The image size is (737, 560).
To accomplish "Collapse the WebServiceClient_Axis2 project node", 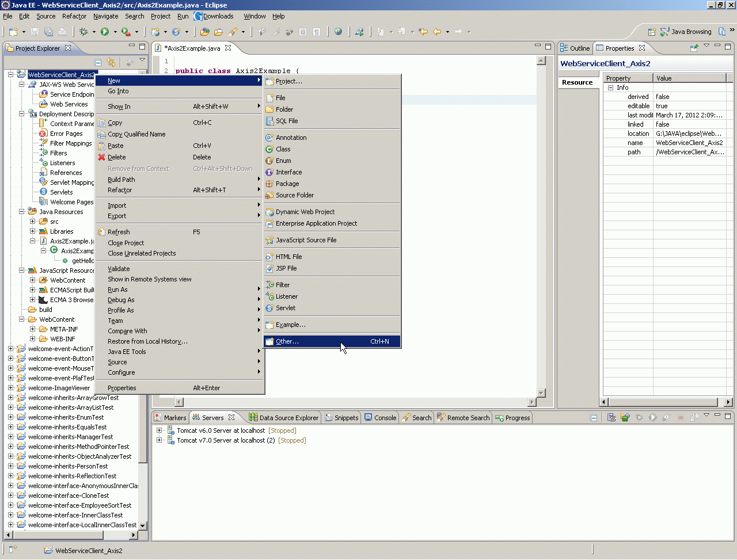I will pyautogui.click(x=10, y=75).
